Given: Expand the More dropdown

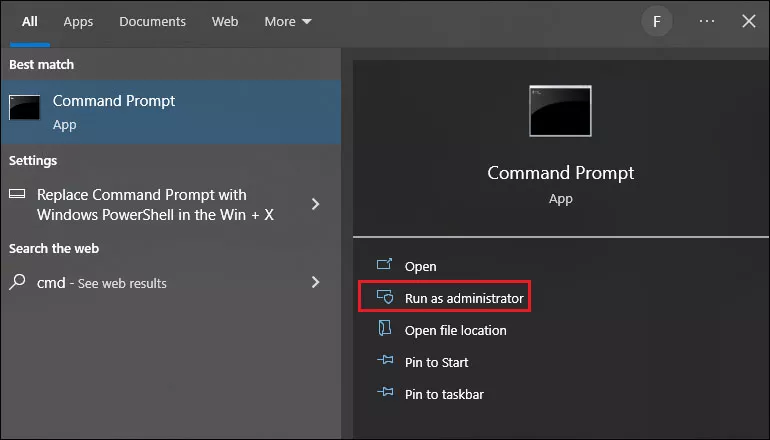Looking at the screenshot, I should 288,22.
